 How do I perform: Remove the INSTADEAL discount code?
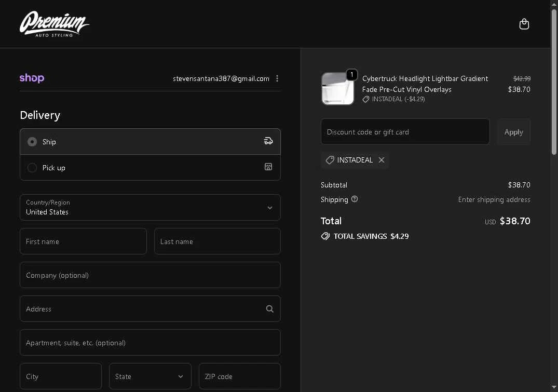pyautogui.click(x=382, y=160)
